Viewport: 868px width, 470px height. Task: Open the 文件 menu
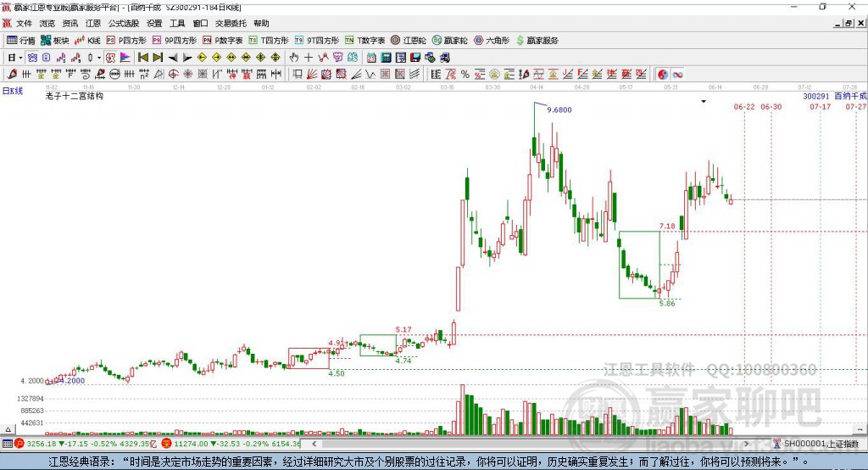pos(24,23)
